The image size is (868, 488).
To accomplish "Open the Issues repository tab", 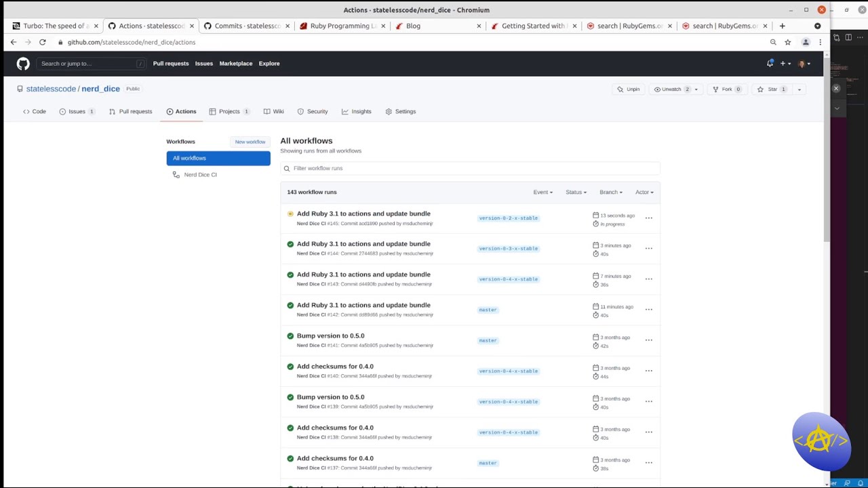I will 77,111.
